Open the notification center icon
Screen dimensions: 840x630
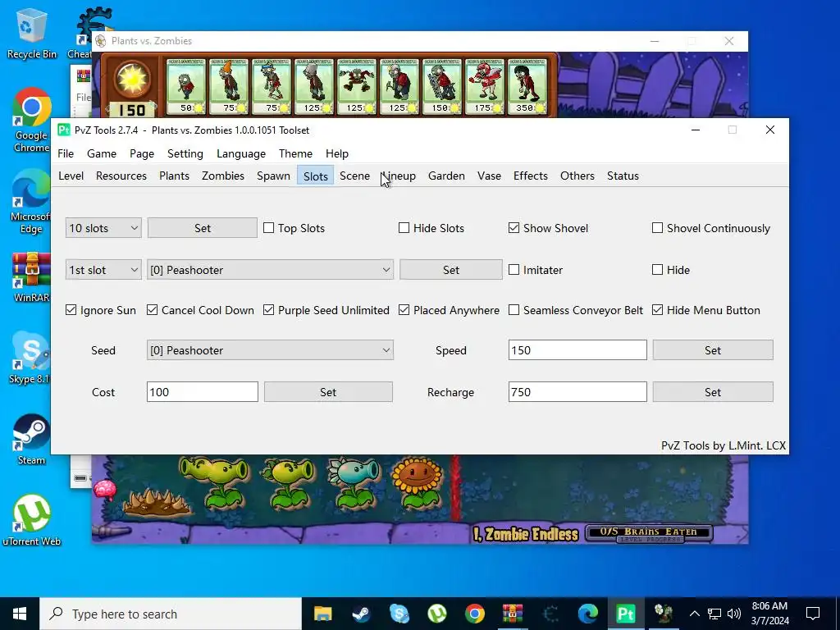coord(813,614)
